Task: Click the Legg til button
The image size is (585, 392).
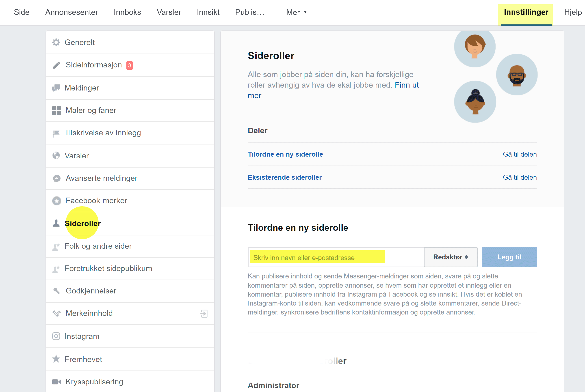Action: [x=509, y=257]
